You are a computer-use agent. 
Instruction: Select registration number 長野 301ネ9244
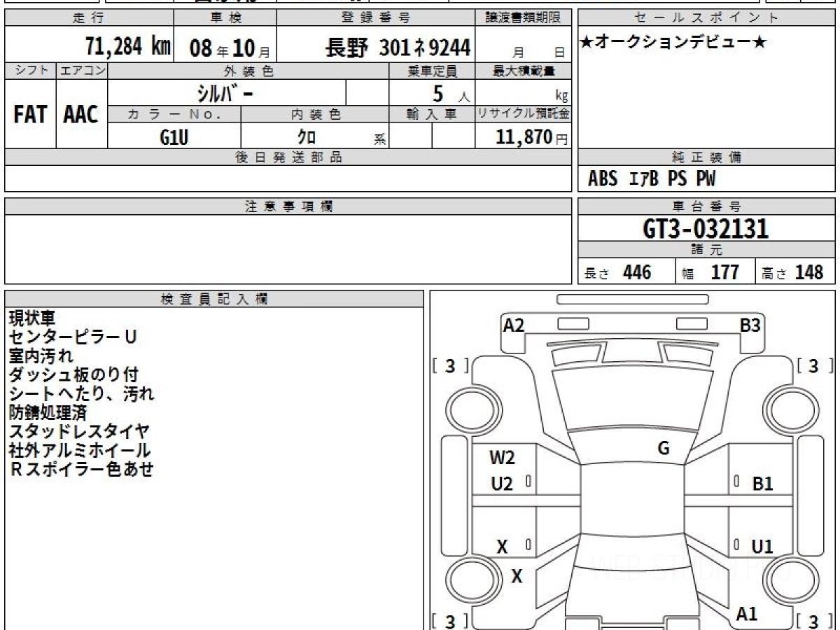click(398, 47)
